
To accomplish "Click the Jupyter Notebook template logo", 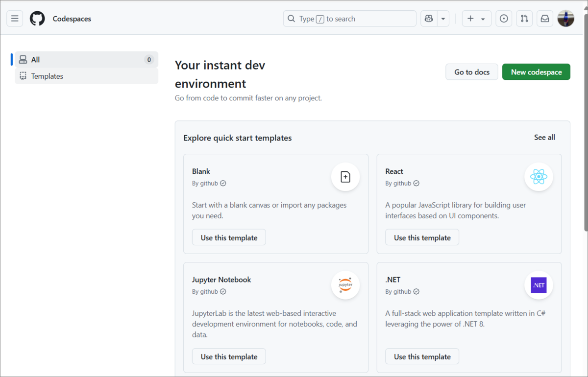I will click(x=345, y=285).
